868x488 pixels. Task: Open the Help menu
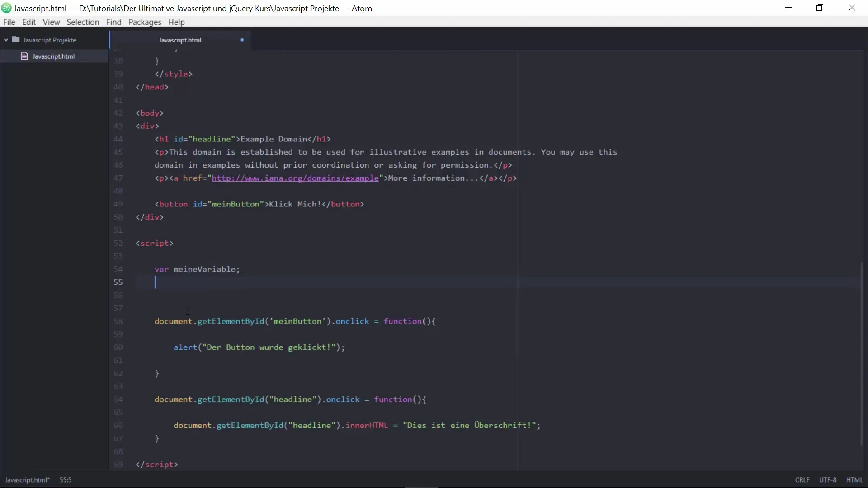(176, 22)
